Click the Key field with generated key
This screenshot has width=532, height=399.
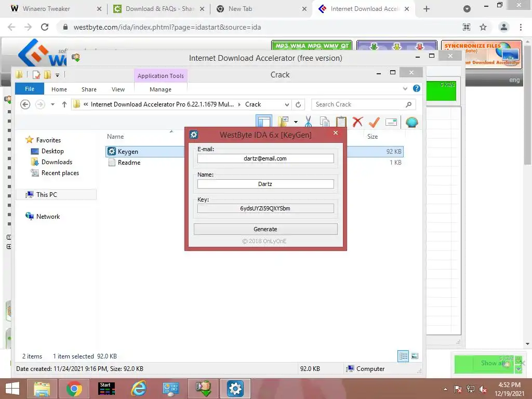coord(265,208)
